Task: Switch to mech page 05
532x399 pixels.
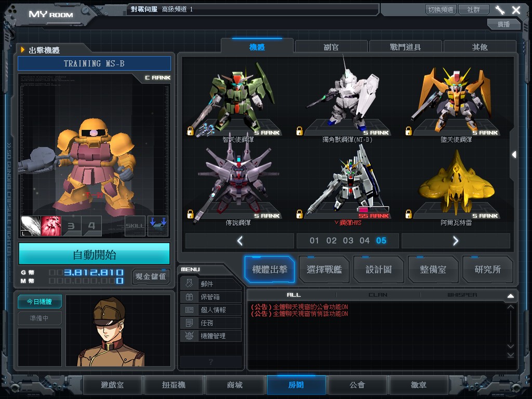Action: (x=381, y=241)
